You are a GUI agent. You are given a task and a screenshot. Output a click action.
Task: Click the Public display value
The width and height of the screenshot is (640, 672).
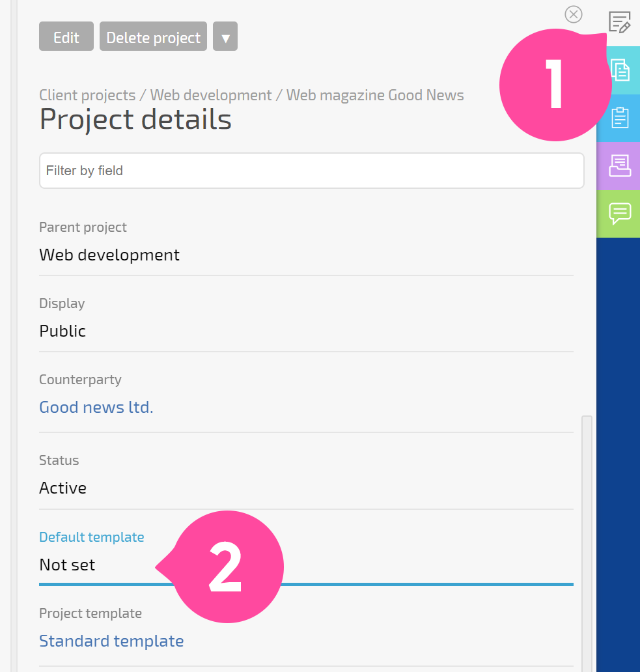[63, 331]
